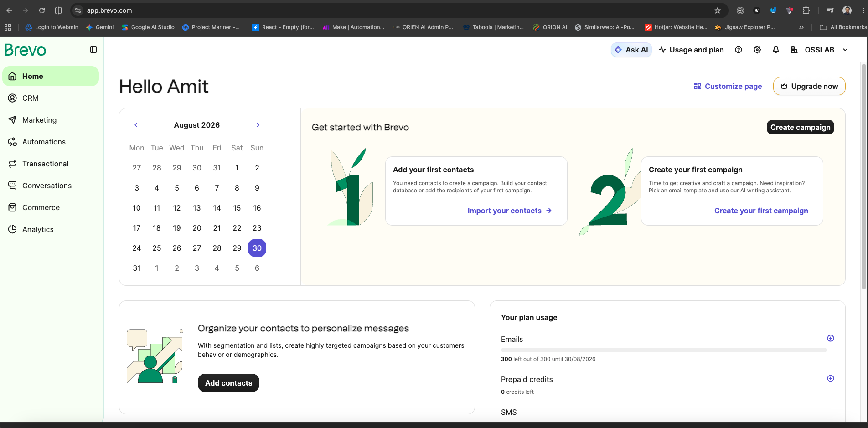The image size is (868, 428).
Task: Go to previous month in calendar
Action: pyautogui.click(x=136, y=125)
